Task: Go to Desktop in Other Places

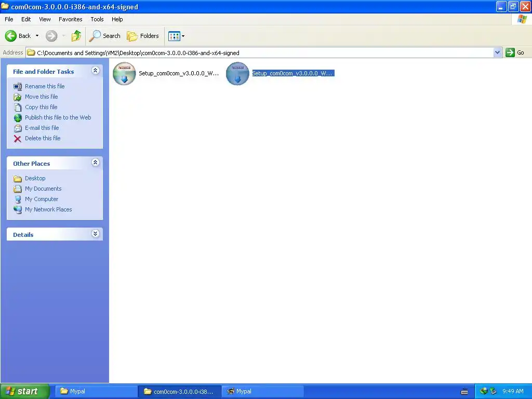Action: [35, 178]
